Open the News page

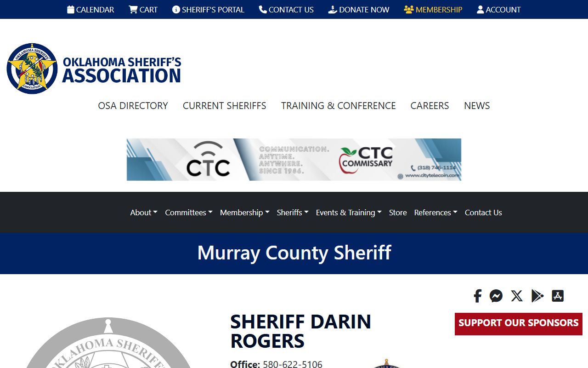477,106
